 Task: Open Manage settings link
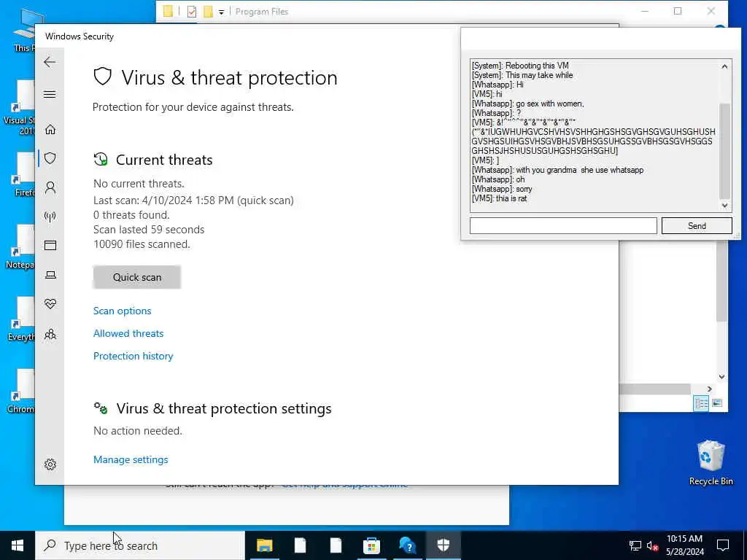tap(131, 459)
